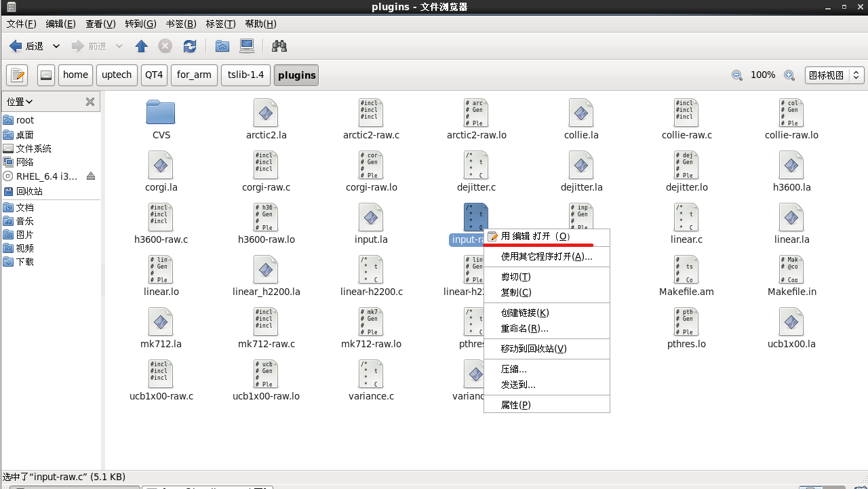
Task: Choose Open with Other Application (使用其它程序打开)
Action: coord(547,256)
